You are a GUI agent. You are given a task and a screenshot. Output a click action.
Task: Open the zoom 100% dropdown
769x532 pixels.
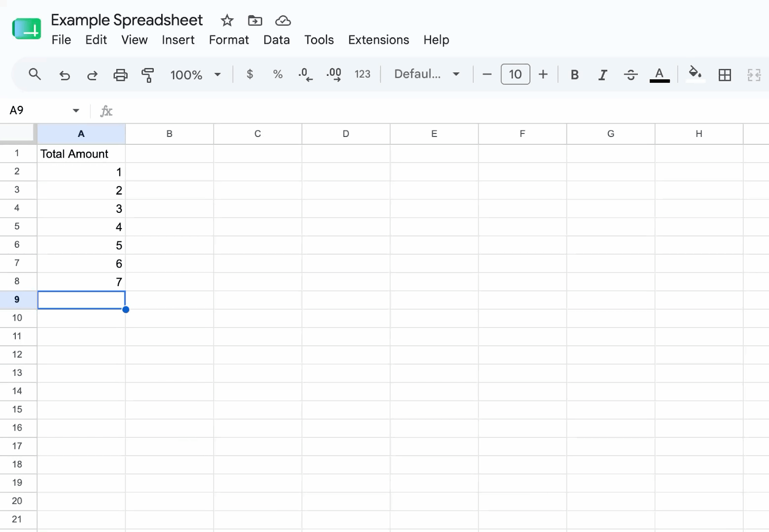click(195, 75)
